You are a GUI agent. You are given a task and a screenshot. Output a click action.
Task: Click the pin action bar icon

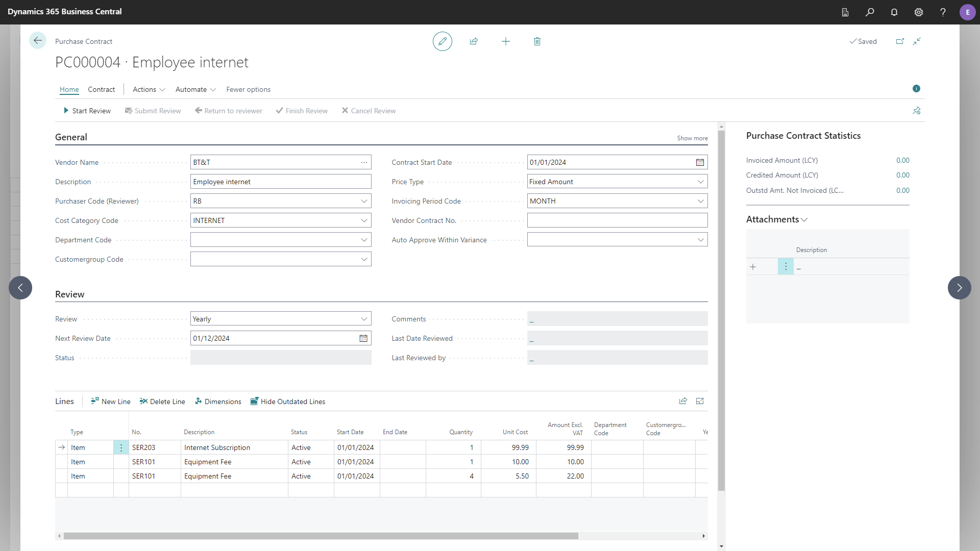917,111
